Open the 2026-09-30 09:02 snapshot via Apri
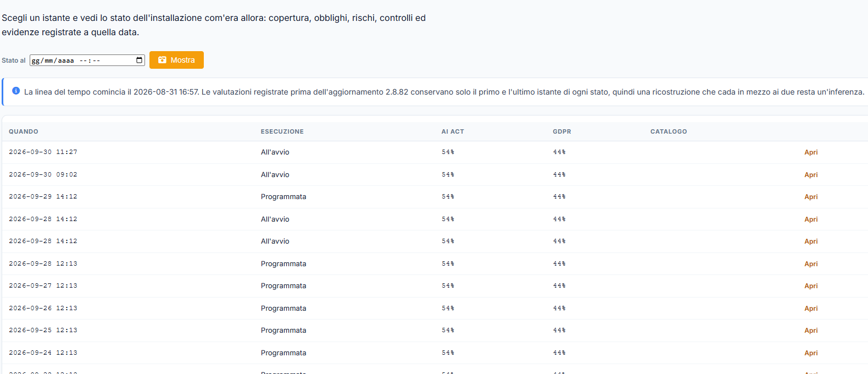The height and width of the screenshot is (374, 868). [811, 175]
